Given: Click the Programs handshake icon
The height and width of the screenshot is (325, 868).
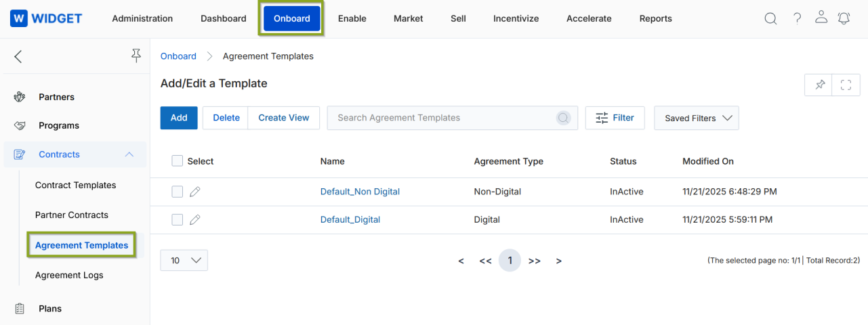Looking at the screenshot, I should coord(20,126).
